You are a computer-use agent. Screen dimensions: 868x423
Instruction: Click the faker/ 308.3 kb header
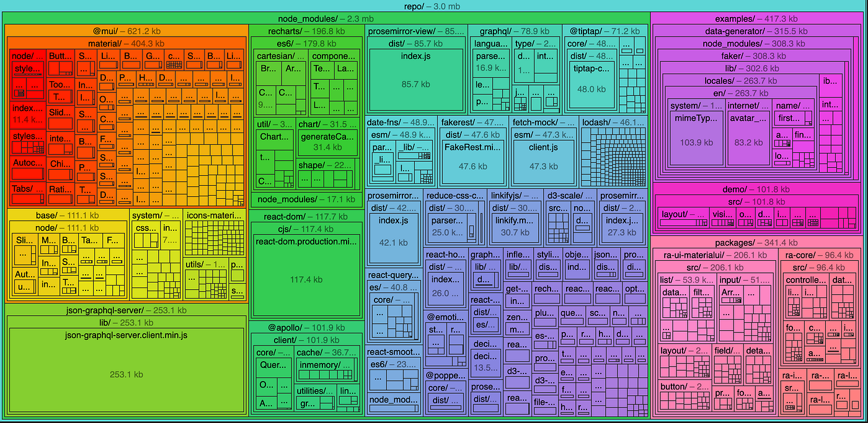(753, 56)
